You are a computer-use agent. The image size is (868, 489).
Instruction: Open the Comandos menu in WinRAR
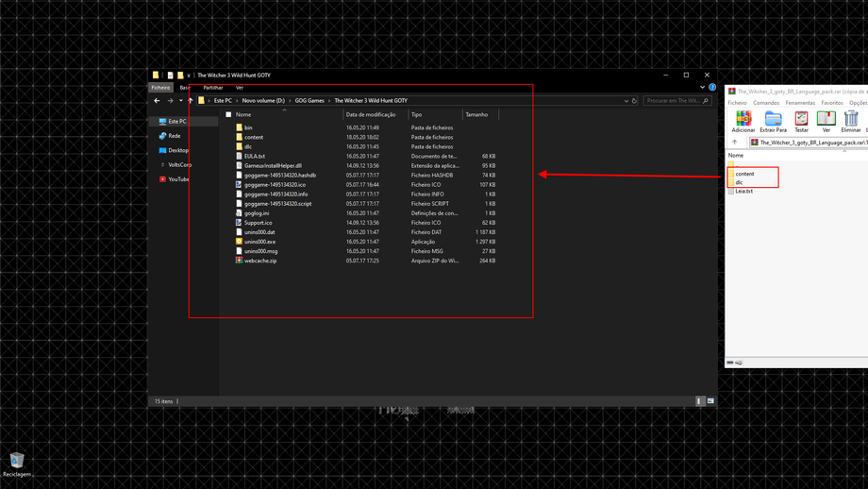[766, 103]
